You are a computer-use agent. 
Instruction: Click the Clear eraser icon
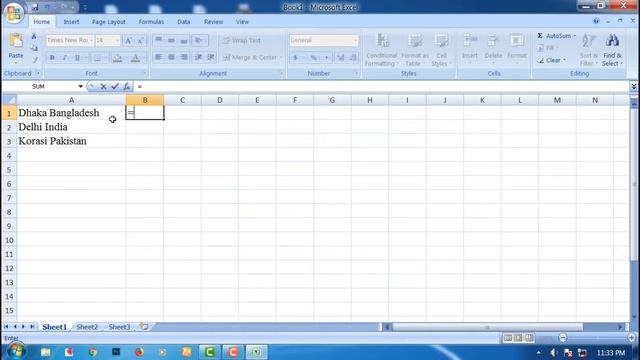coord(540,60)
